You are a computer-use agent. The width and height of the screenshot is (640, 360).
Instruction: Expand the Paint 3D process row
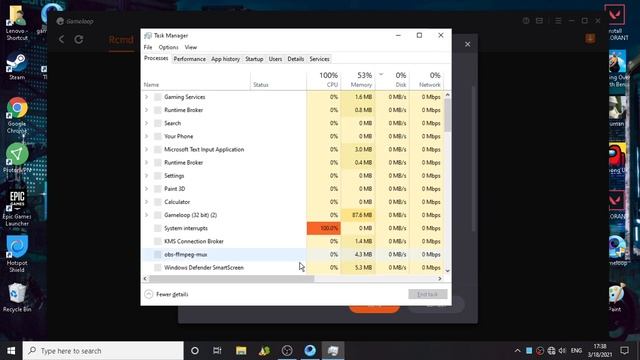(x=147, y=189)
